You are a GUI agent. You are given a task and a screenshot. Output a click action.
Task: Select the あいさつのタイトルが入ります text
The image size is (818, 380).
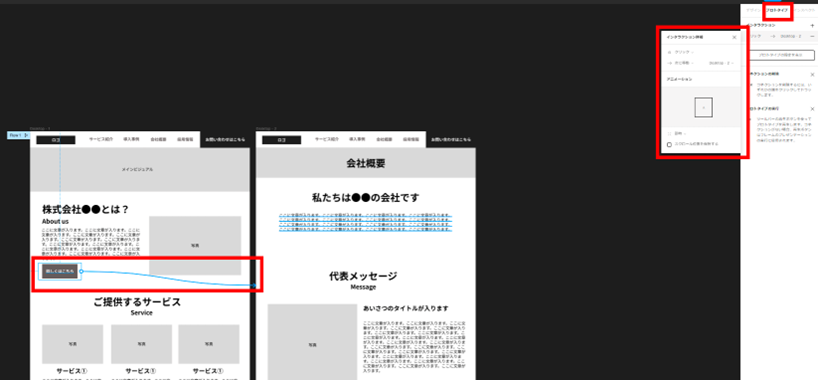point(406,308)
